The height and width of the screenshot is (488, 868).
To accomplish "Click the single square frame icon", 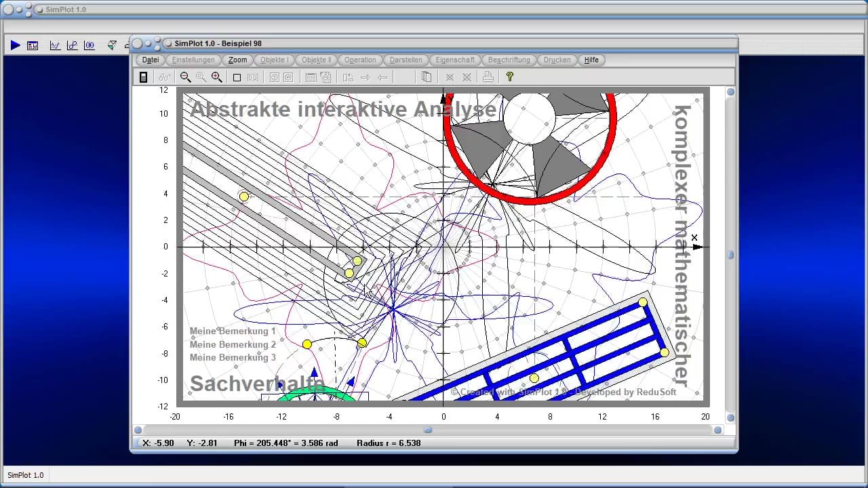I will click(237, 78).
